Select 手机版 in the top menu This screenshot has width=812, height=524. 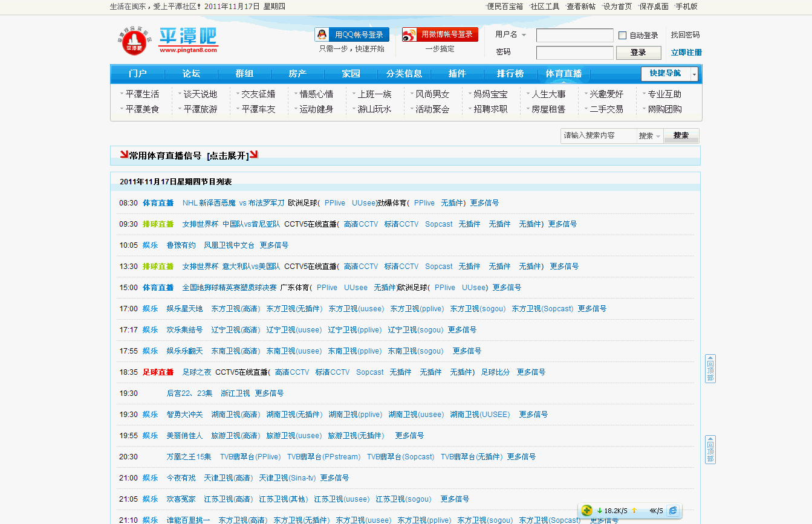[686, 7]
